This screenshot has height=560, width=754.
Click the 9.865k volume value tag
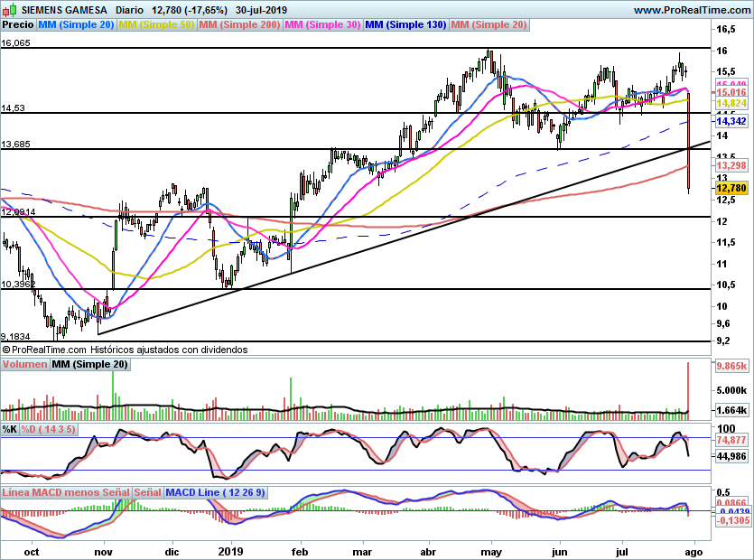click(732, 366)
